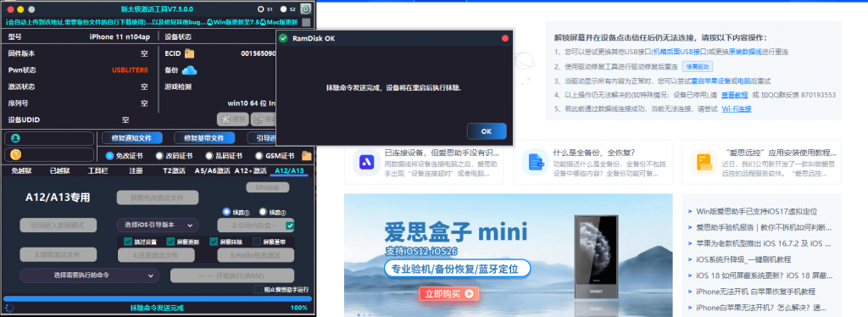868x317 pixels.
Task: Click the DFU抹除 button
Action: (268, 187)
